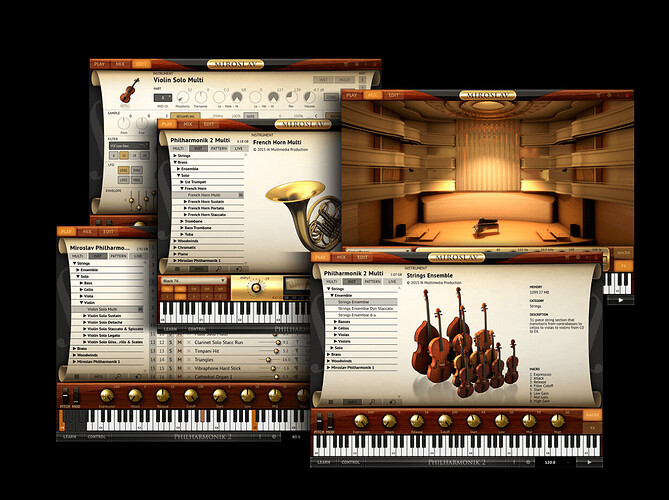Expand Violin Solo Legato in the bottom-left browser

(84, 336)
